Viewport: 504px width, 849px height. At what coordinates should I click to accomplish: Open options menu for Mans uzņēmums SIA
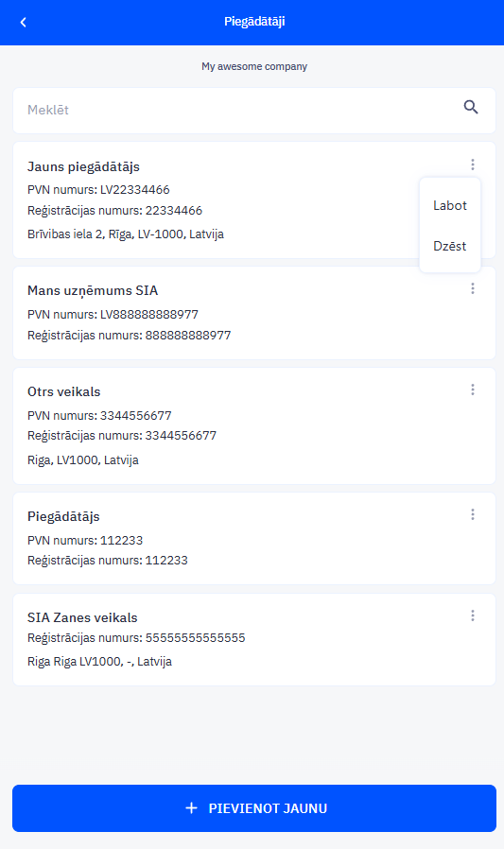point(473,288)
